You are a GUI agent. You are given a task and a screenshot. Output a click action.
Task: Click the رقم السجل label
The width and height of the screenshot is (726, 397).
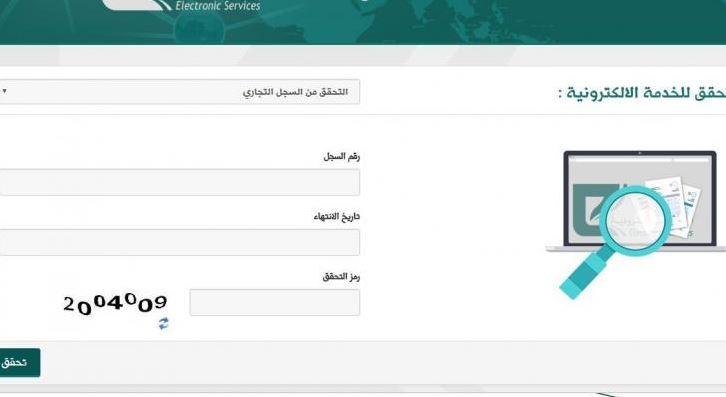pos(341,157)
